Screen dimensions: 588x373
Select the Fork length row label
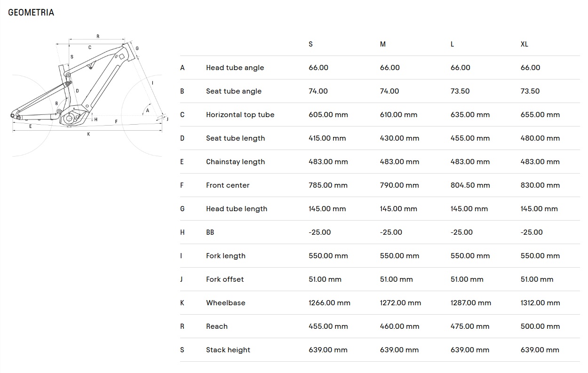point(225,256)
